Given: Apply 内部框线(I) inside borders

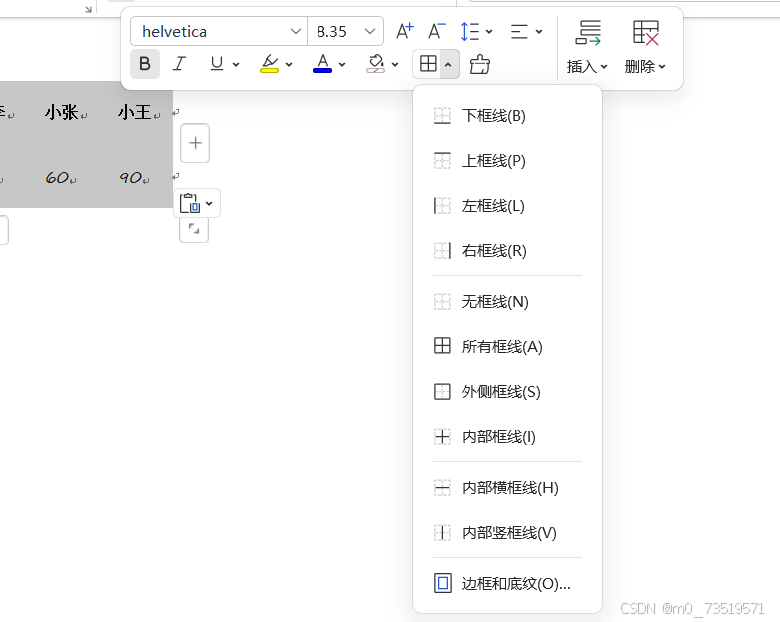Looking at the screenshot, I should [x=507, y=436].
